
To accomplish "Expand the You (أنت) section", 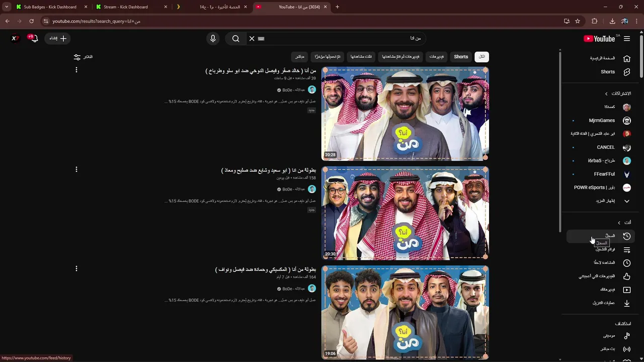I will coord(624,222).
